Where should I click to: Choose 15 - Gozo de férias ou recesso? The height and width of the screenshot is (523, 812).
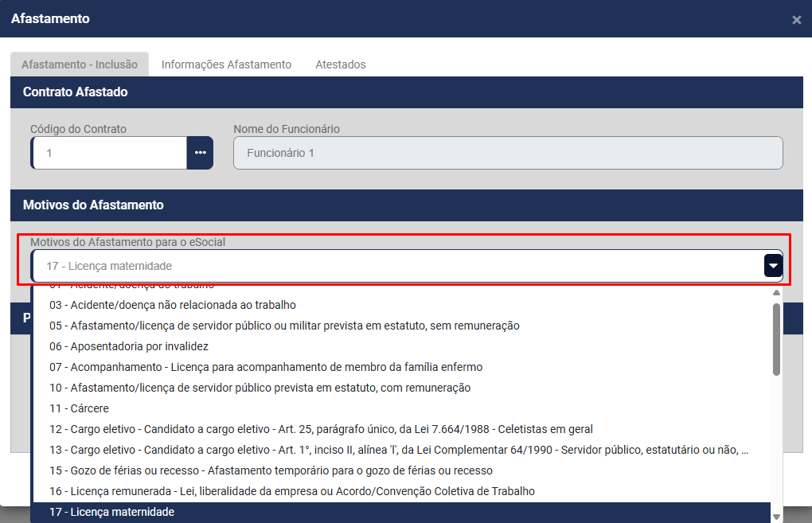point(401,470)
